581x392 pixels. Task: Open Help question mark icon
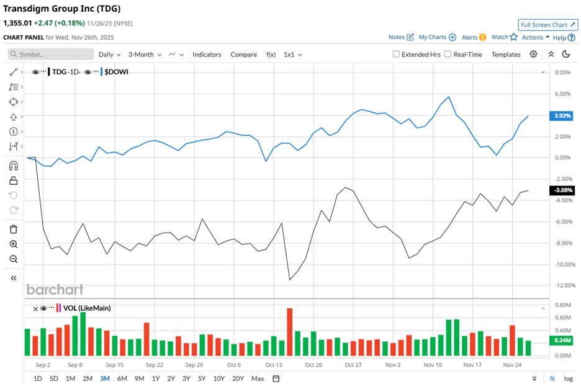571,37
